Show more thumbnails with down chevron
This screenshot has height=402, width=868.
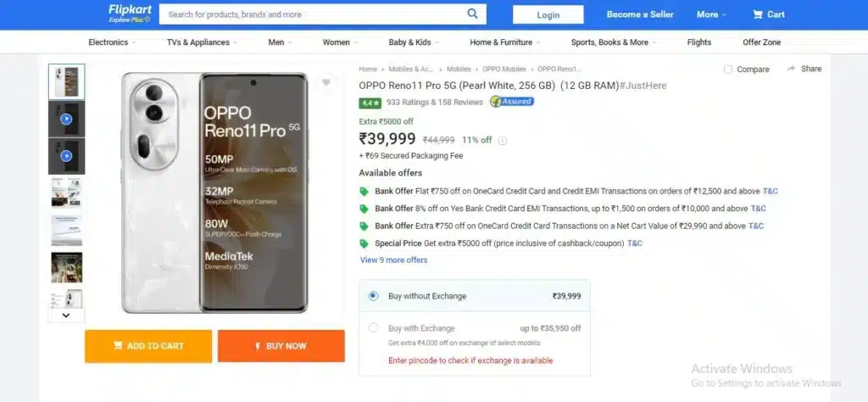[66, 315]
